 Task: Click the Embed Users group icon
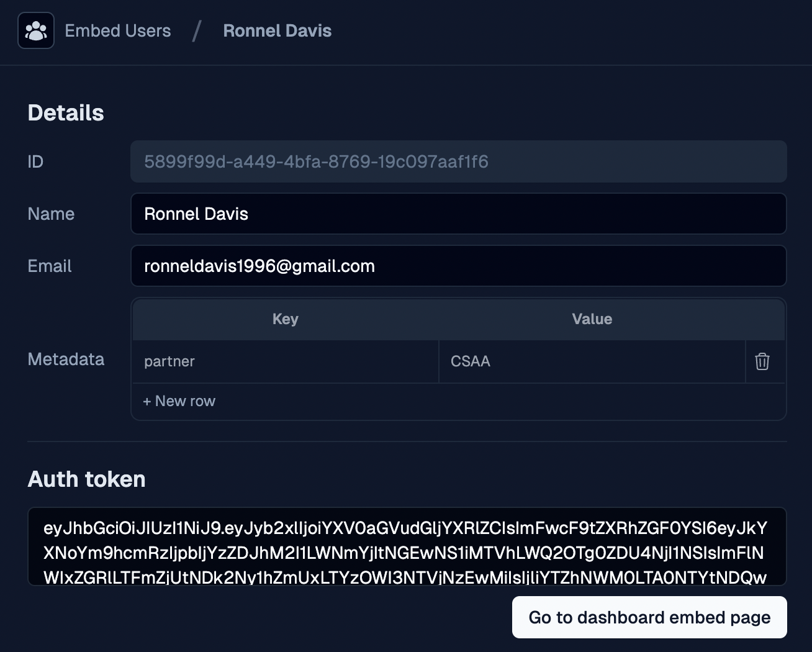click(36, 31)
